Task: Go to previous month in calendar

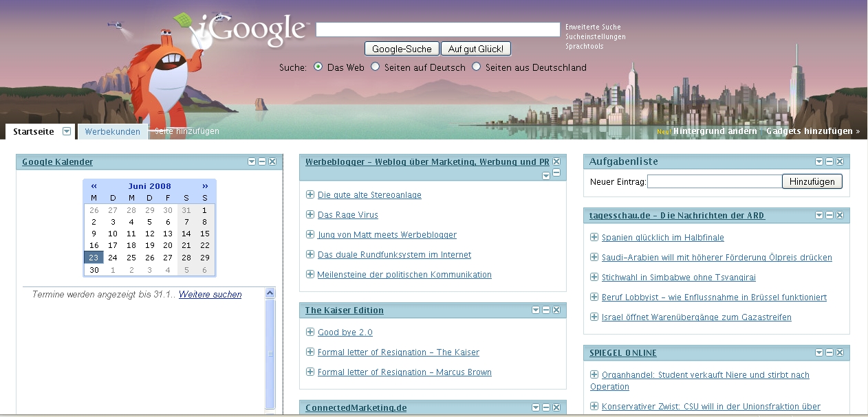Action: pyautogui.click(x=94, y=186)
